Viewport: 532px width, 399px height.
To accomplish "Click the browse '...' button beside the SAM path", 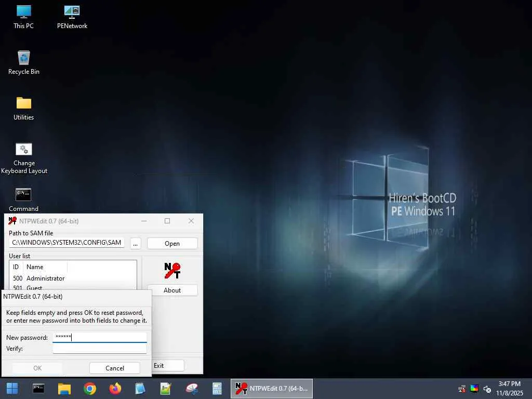I will pos(136,244).
